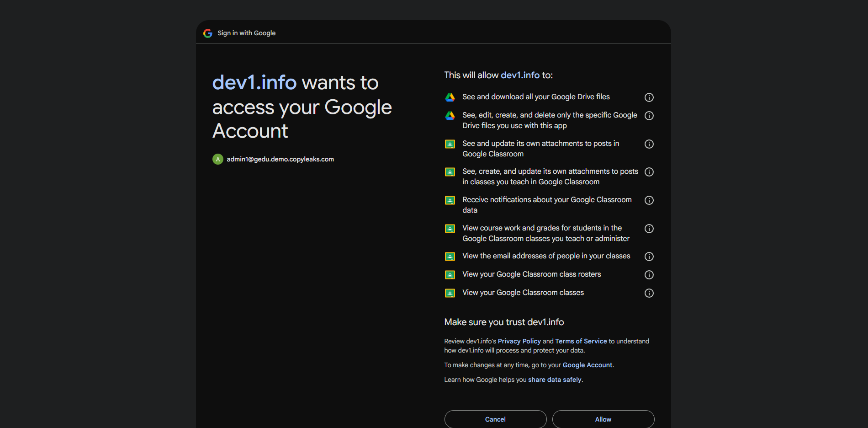Open info for 'View course work and grades' permission
The width and height of the screenshot is (868, 428).
point(649,229)
